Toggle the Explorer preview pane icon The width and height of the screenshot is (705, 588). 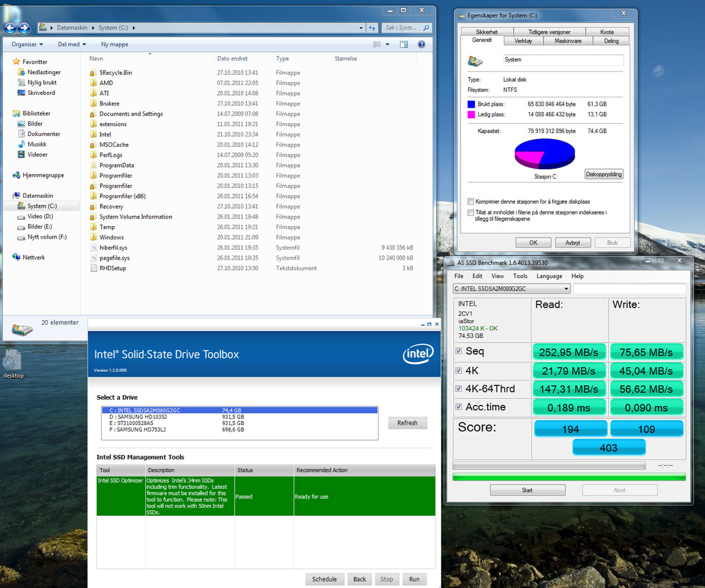404,44
